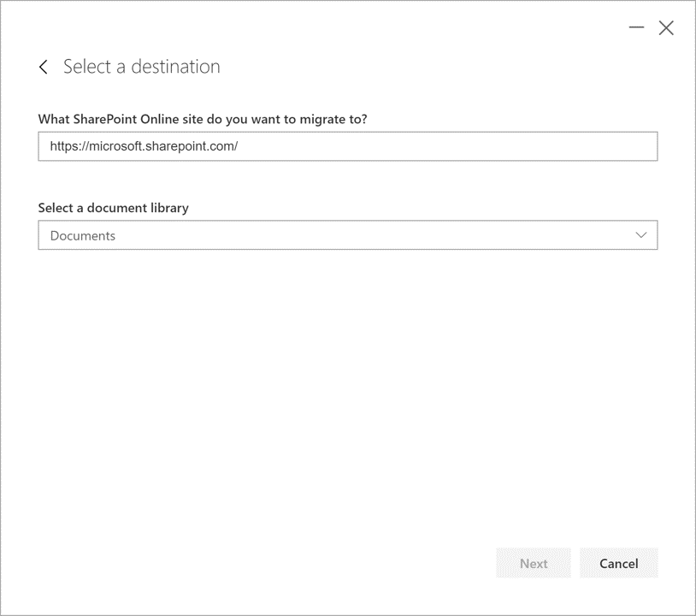Click the Cancel button
The width and height of the screenshot is (696, 616).
coord(618,563)
